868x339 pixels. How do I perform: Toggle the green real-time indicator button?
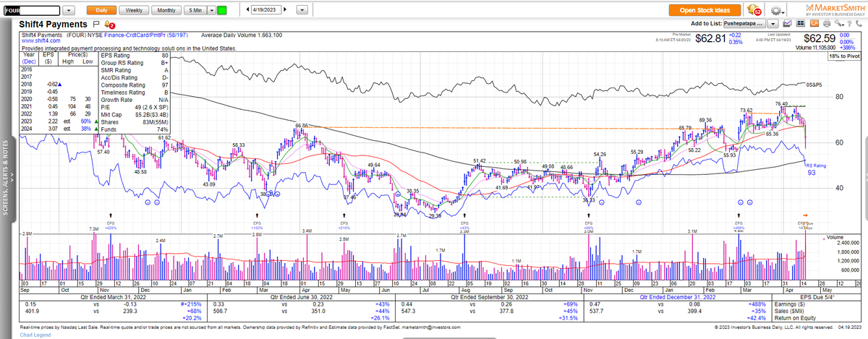tap(221, 11)
